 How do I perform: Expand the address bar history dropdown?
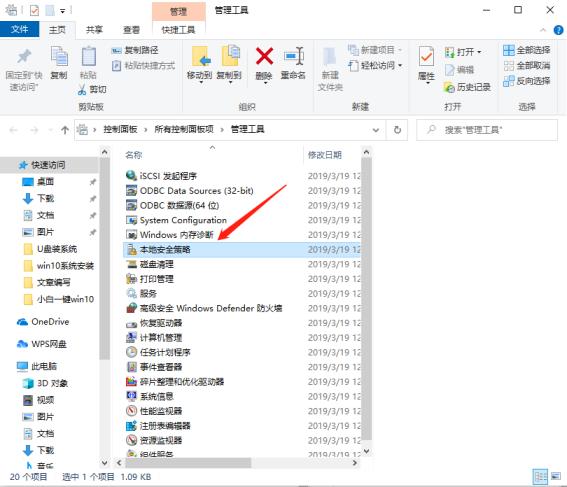tap(376, 130)
